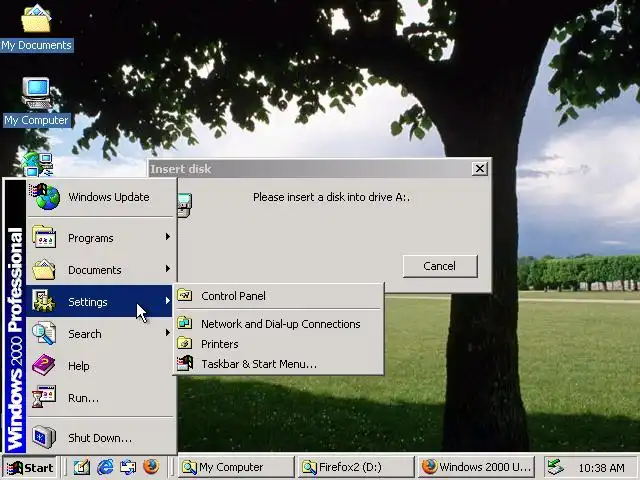This screenshot has height=480, width=640.
Task: Click the Run icon in Start menu
Action: coord(44,397)
